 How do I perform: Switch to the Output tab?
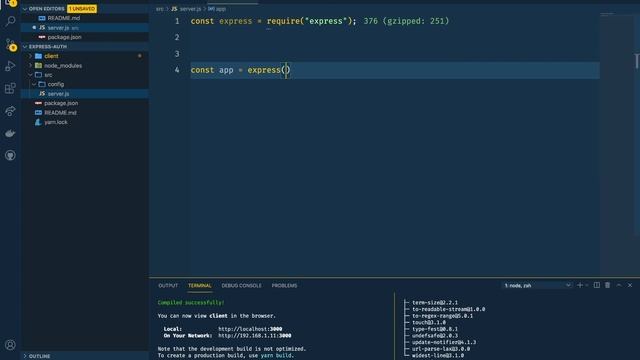click(168, 285)
